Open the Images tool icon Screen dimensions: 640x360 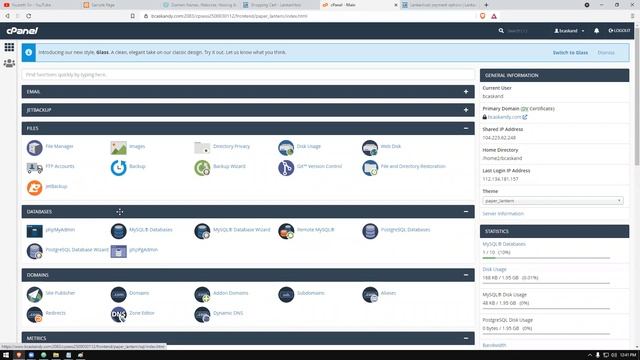coord(118,148)
